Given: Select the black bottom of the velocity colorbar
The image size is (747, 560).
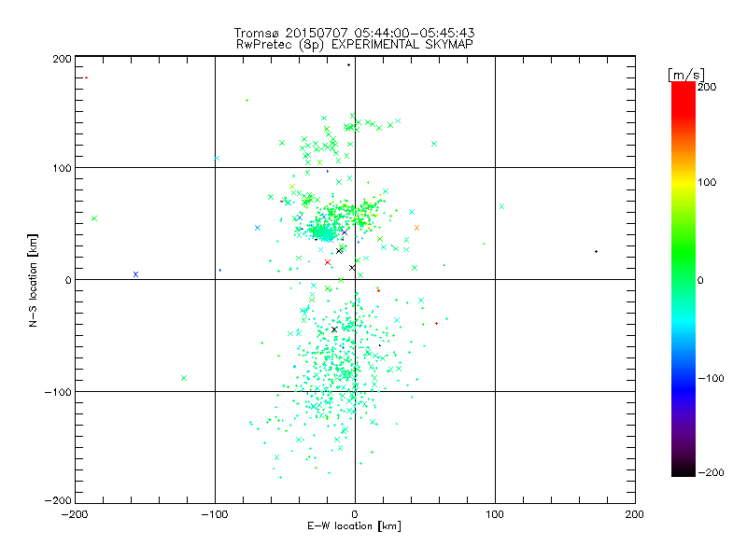Looking at the screenshot, I should pyautogui.click(x=684, y=470).
